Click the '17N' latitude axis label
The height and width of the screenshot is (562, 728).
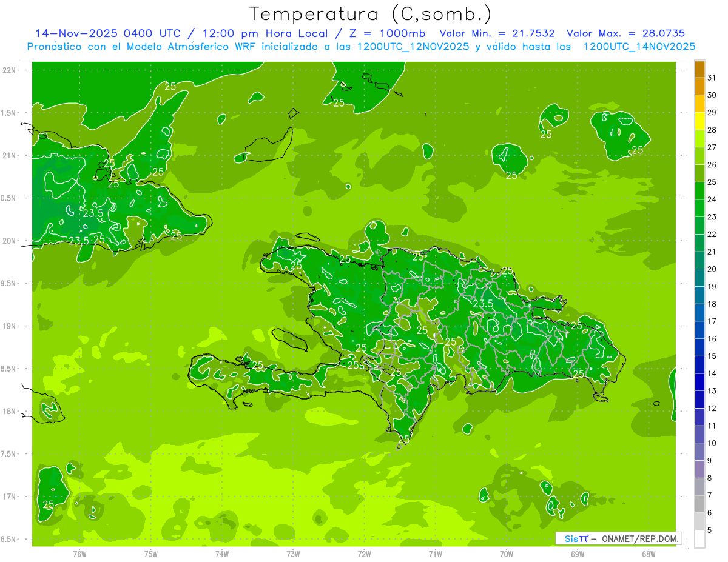point(10,497)
